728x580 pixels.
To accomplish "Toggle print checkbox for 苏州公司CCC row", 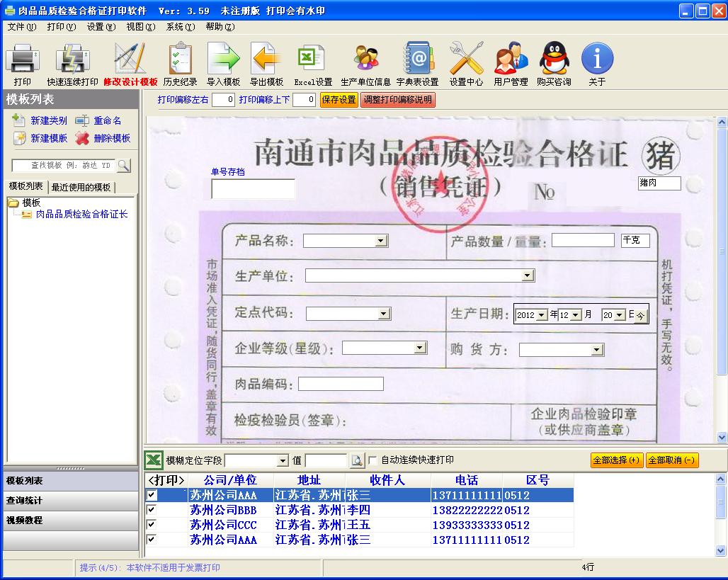I will 152,525.
